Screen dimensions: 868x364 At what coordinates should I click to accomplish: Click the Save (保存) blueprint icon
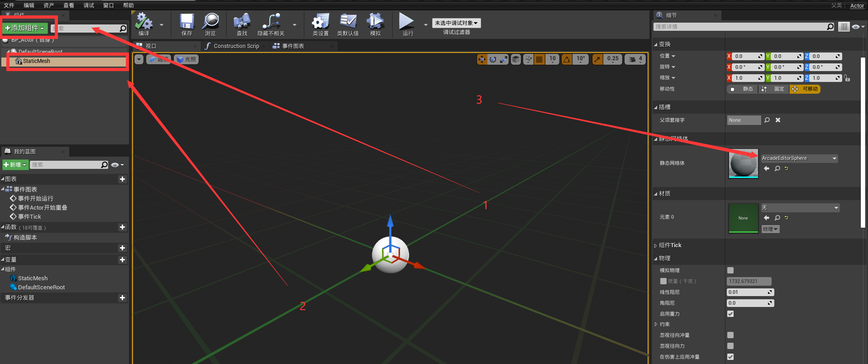(x=186, y=22)
